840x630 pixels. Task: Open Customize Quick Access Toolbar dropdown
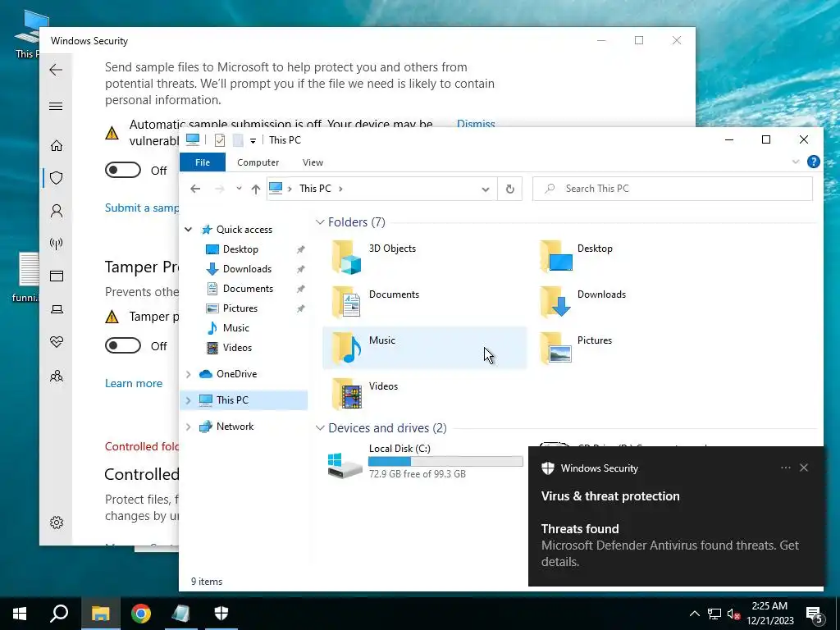pos(253,141)
